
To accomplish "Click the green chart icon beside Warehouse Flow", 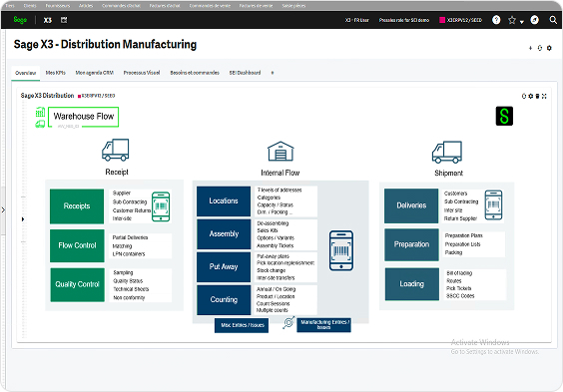I will tap(40, 113).
